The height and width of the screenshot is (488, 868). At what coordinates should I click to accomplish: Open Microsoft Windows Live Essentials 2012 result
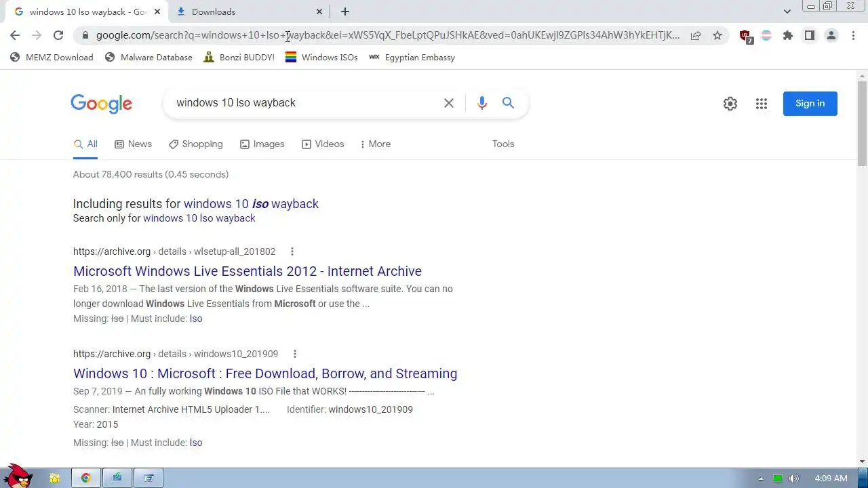(x=248, y=271)
